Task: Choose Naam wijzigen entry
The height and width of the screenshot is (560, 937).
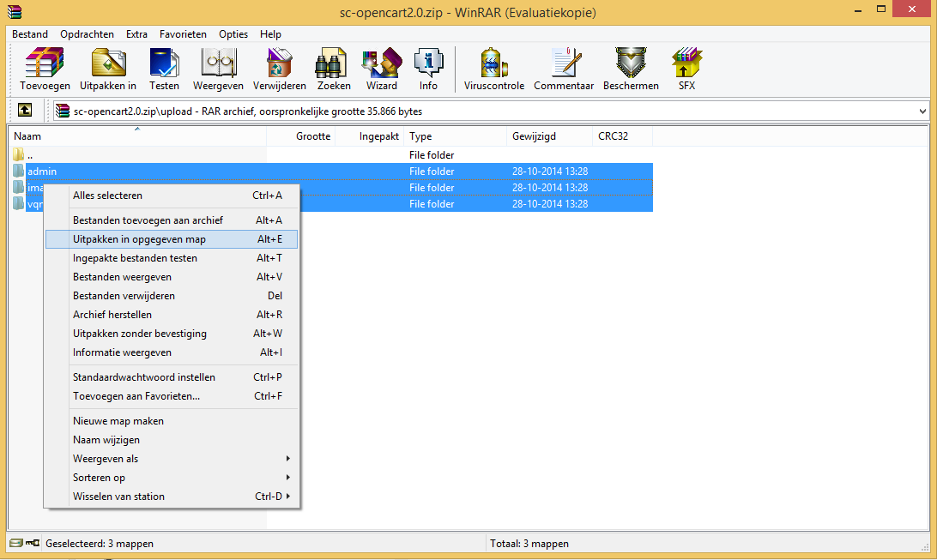Action: point(172,440)
